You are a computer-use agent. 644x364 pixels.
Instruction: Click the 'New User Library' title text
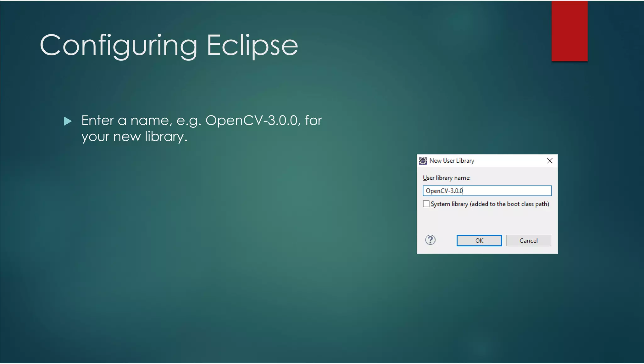(x=452, y=161)
